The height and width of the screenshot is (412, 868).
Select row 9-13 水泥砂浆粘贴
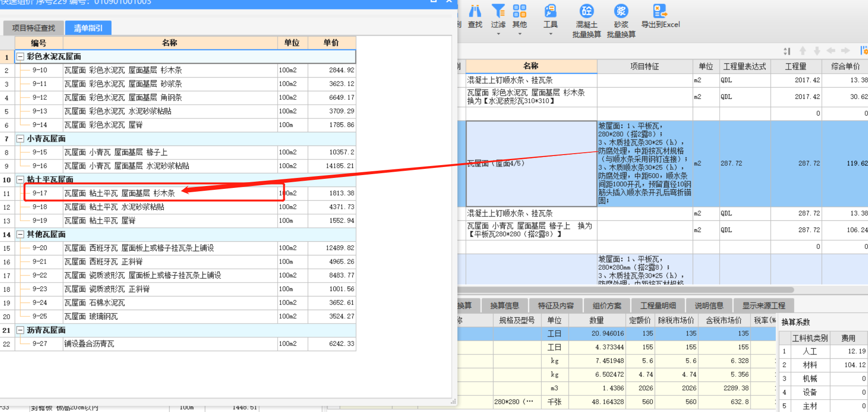[x=185, y=111]
